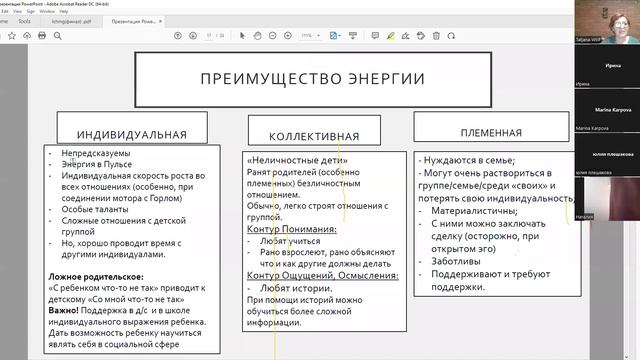Open the Help menu

click(x=64, y=11)
